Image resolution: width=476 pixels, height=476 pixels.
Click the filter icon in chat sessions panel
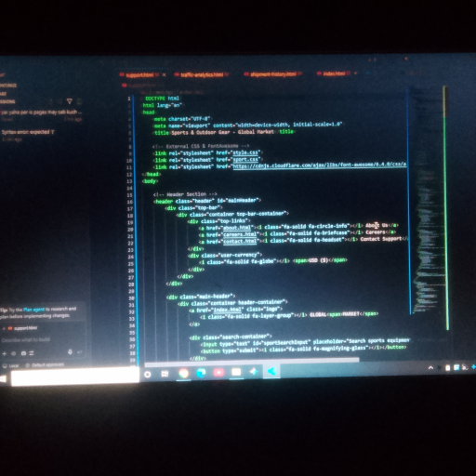(x=70, y=101)
